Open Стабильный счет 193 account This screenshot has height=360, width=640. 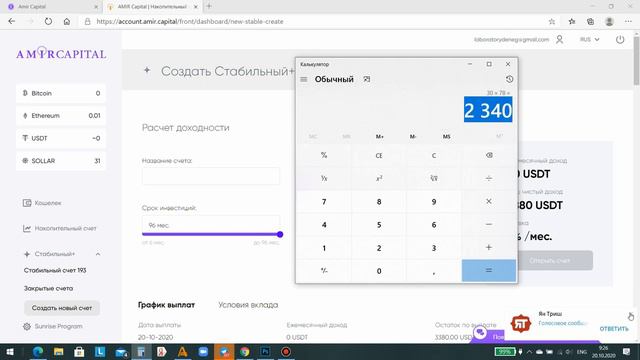(55, 270)
